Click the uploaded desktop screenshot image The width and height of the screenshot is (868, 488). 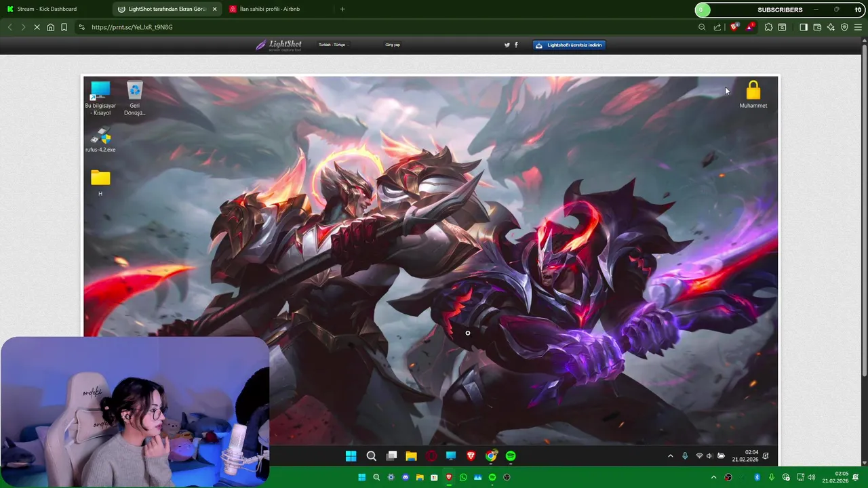tap(431, 270)
